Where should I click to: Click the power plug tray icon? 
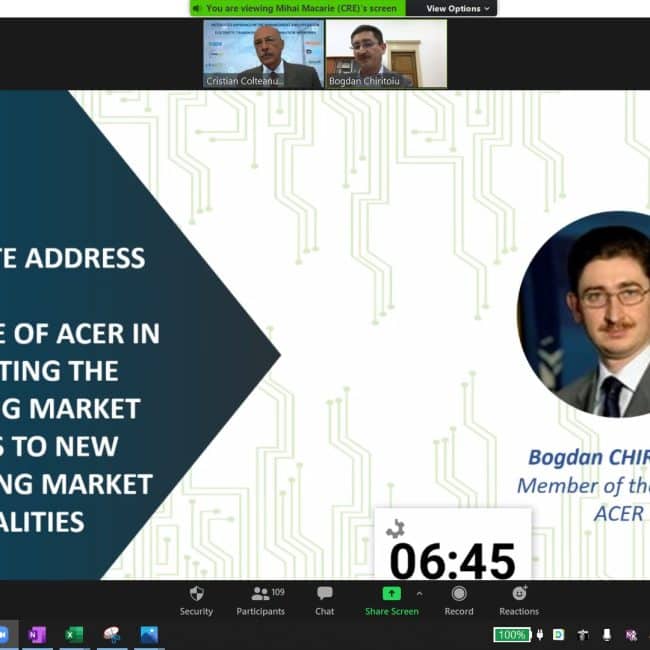[540, 634]
